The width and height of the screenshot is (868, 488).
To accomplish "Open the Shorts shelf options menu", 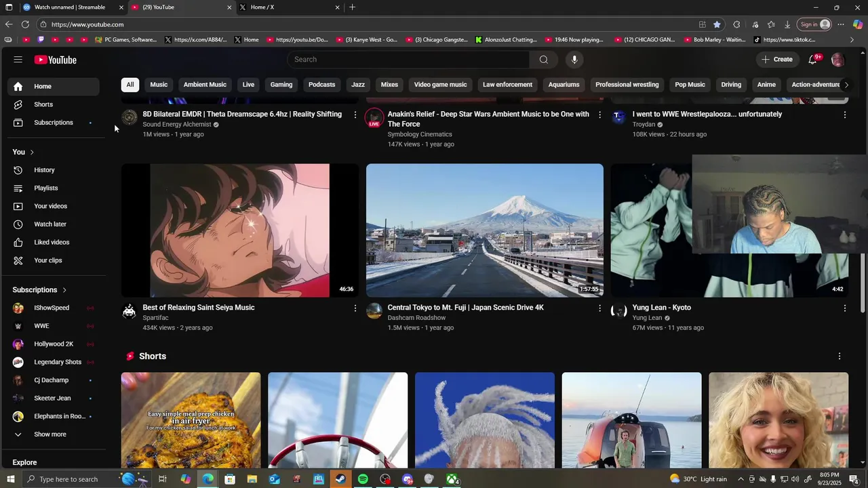I will point(839,357).
